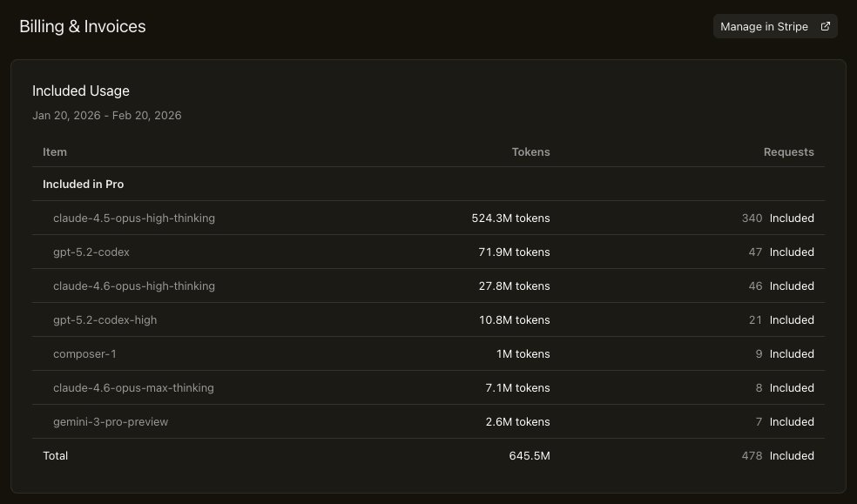Click the Tokens column header
This screenshot has height=504, width=857.
(530, 151)
